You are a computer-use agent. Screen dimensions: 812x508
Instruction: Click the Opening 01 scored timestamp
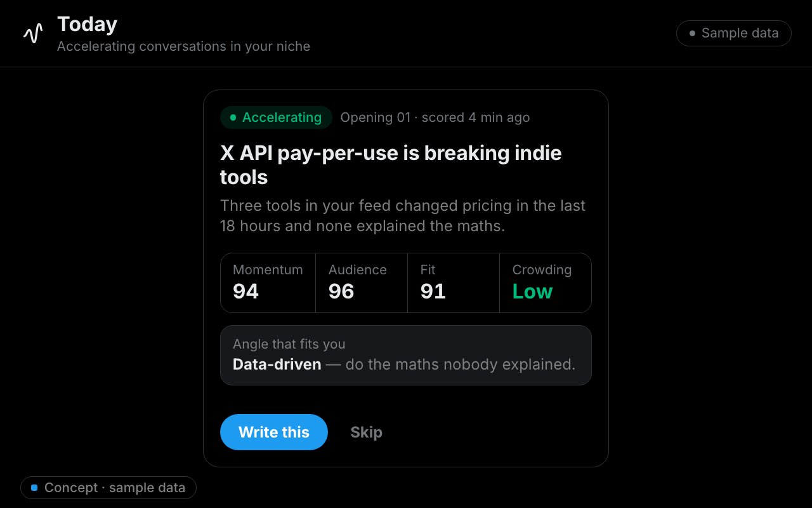click(435, 117)
